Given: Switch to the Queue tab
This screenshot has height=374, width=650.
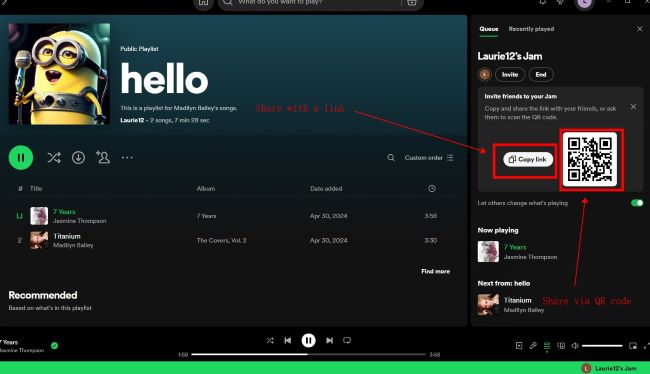Looking at the screenshot, I should [489, 29].
